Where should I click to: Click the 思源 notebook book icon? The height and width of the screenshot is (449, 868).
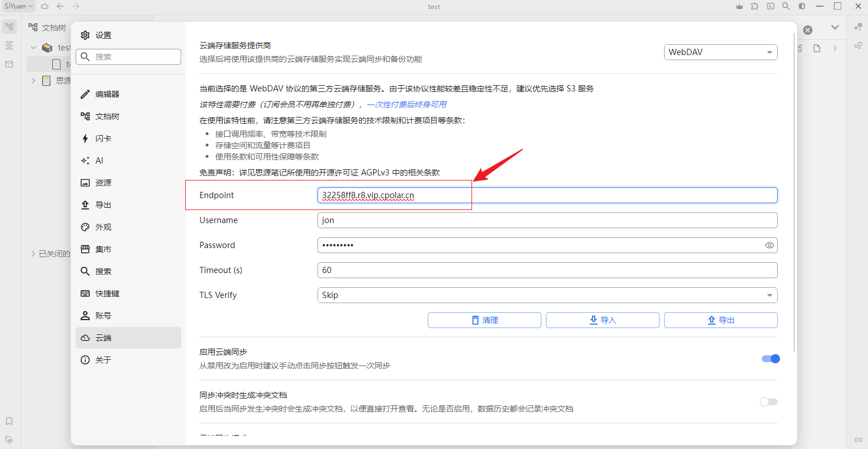click(47, 81)
